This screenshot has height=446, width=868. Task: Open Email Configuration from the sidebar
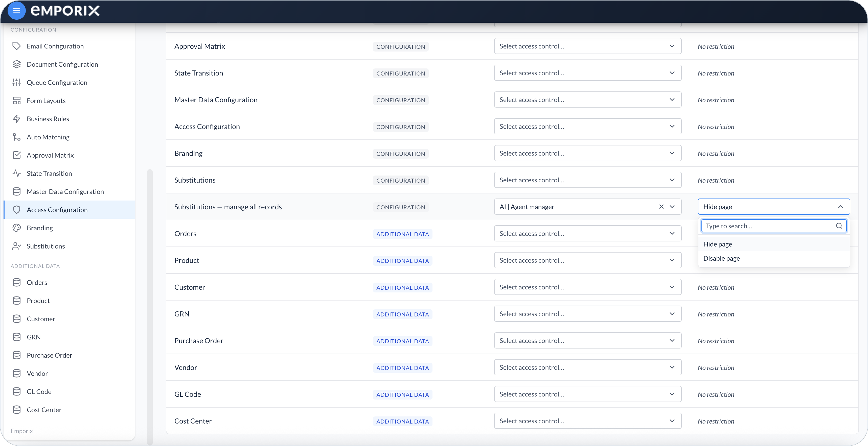tap(69, 46)
